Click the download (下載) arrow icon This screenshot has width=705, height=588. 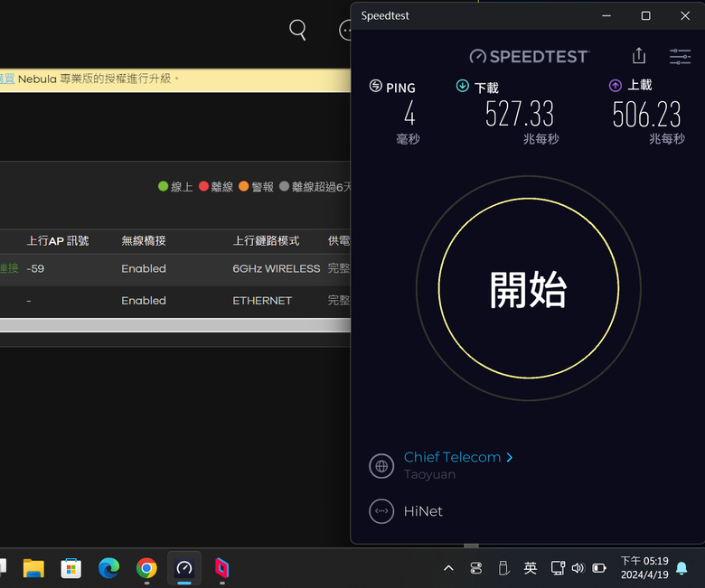[x=462, y=85]
